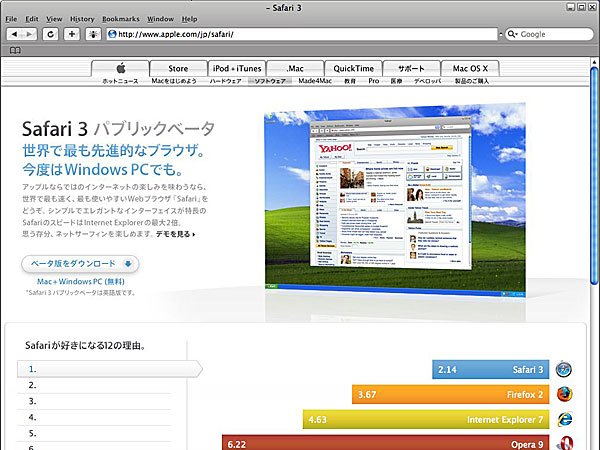Viewport: 600px width, 450px height.
Task: Switch to the QuickTime tab
Action: point(353,68)
